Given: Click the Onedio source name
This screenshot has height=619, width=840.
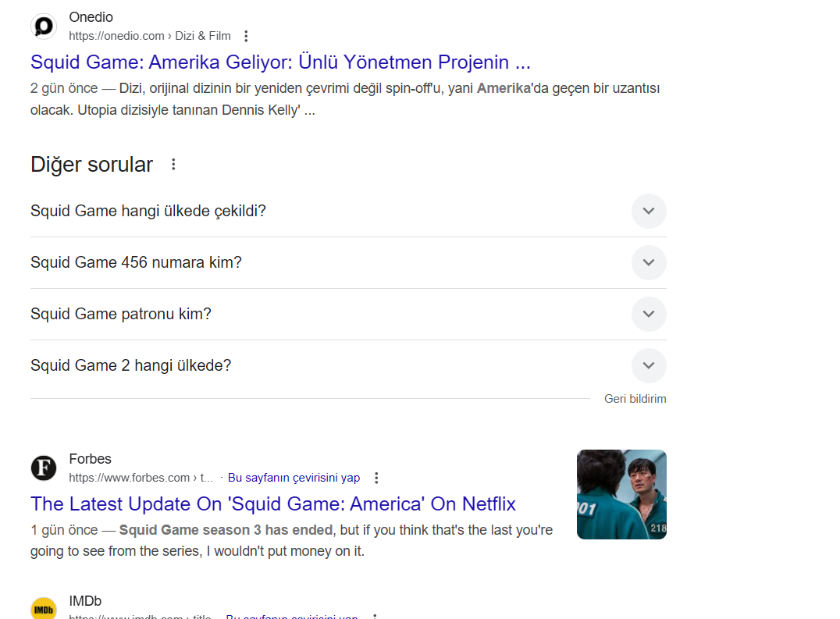Looking at the screenshot, I should [x=91, y=17].
